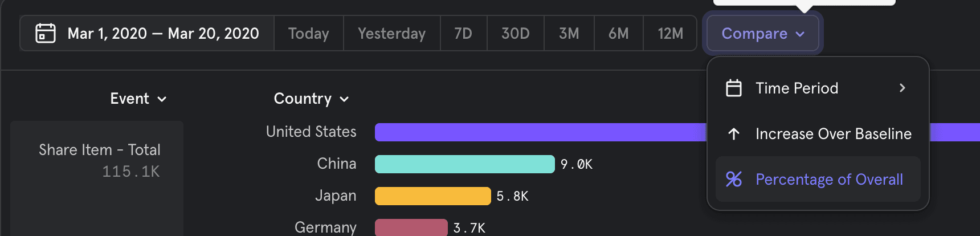The image size is (980, 236).
Task: Click the up arrow icon for Increase Over Baseline
Action: coord(734,134)
